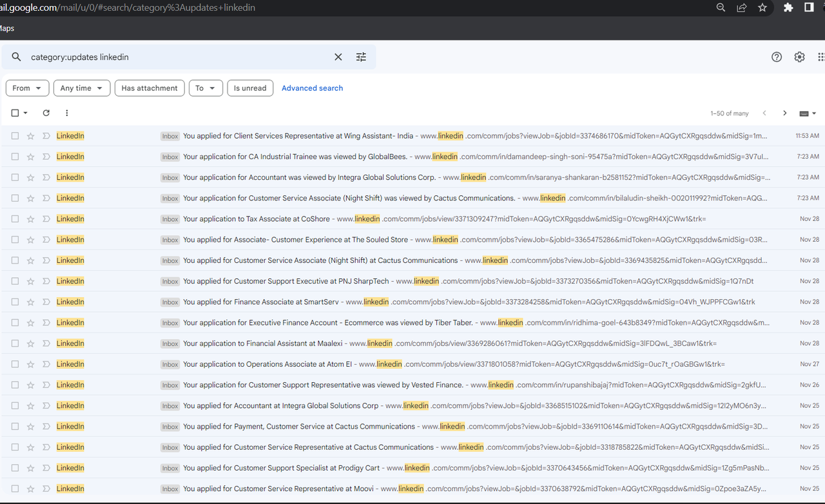Bookmark this page with the star icon

pos(762,8)
